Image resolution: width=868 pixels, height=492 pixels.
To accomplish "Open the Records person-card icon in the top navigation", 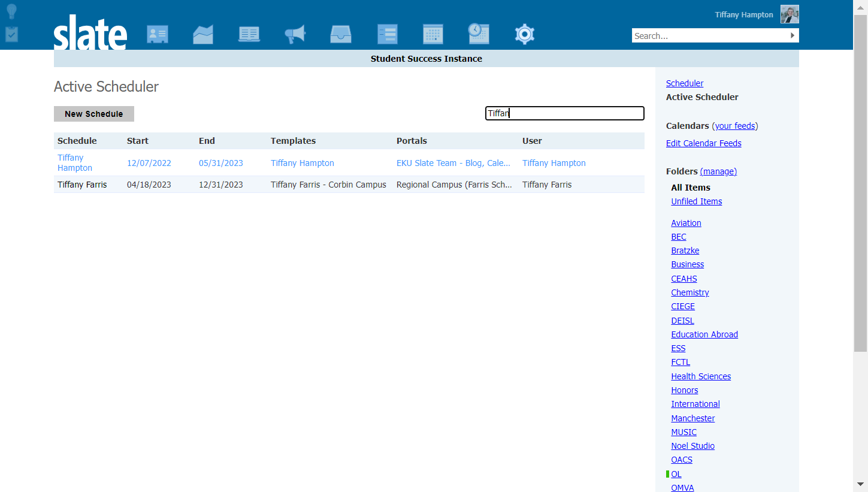I will click(x=158, y=34).
